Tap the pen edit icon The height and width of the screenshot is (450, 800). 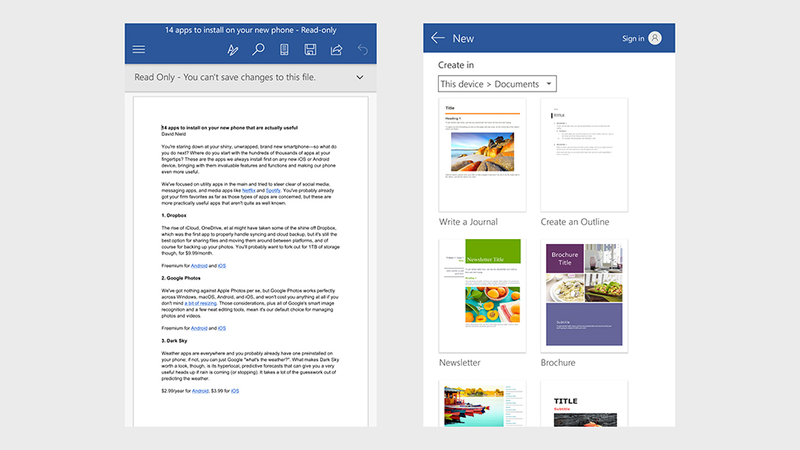click(233, 49)
